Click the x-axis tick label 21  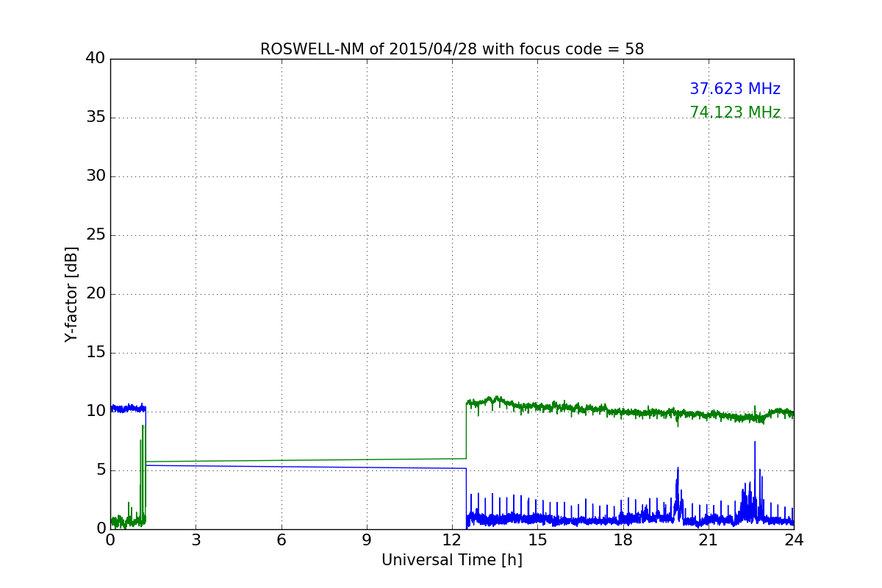click(x=709, y=539)
